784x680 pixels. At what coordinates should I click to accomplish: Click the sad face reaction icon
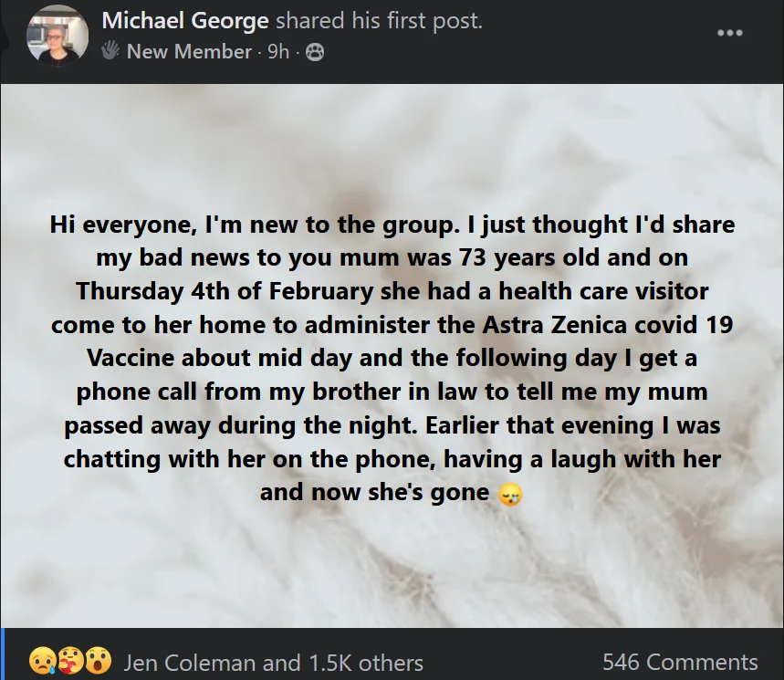tap(42, 660)
